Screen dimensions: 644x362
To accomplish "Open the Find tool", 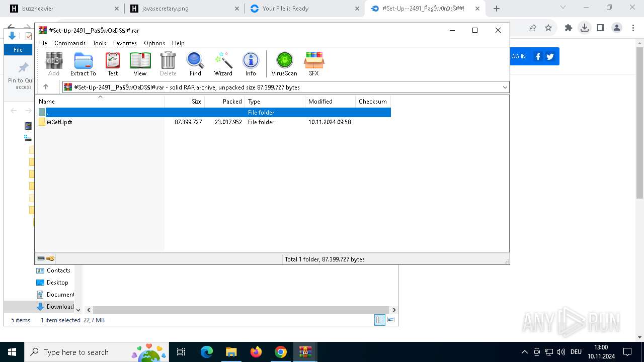I will click(195, 64).
